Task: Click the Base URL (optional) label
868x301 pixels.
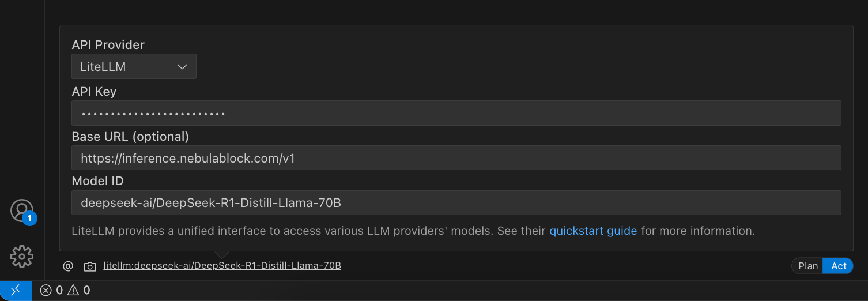Action: pos(130,136)
